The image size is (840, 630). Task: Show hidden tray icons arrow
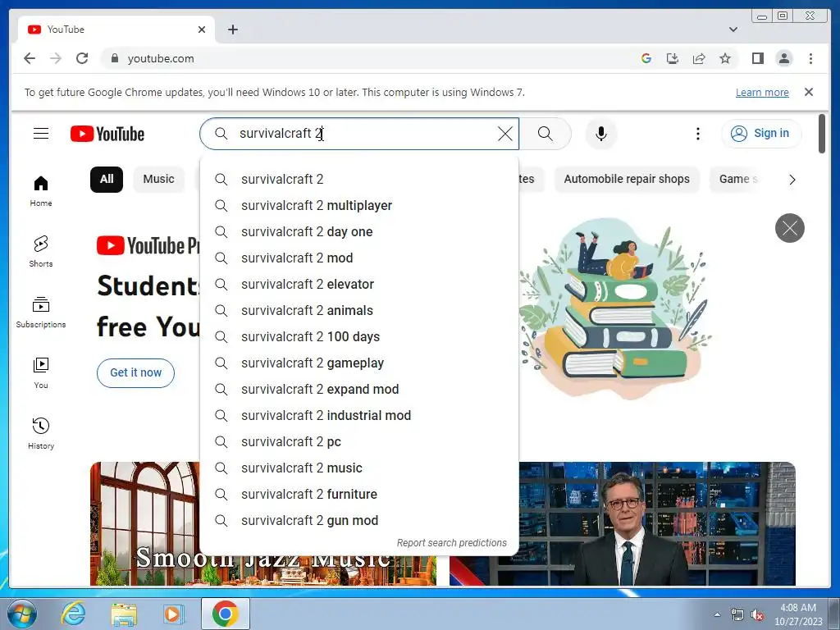(717, 614)
